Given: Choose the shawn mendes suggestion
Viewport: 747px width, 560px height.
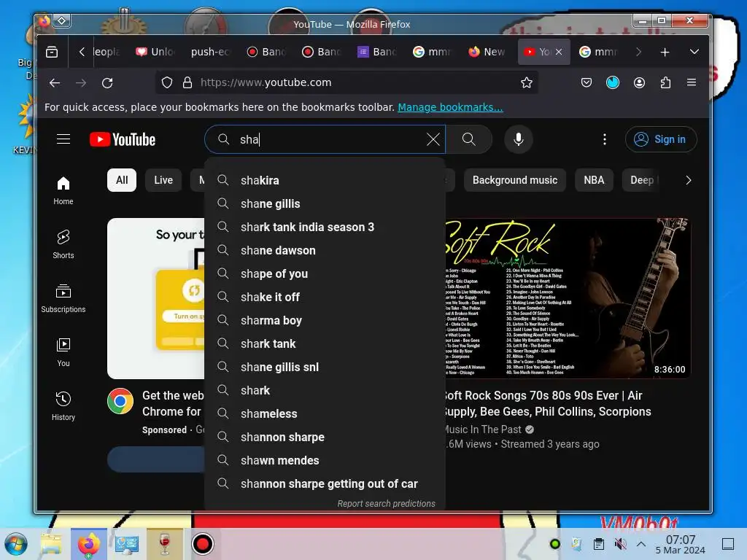Looking at the screenshot, I should (325, 461).
